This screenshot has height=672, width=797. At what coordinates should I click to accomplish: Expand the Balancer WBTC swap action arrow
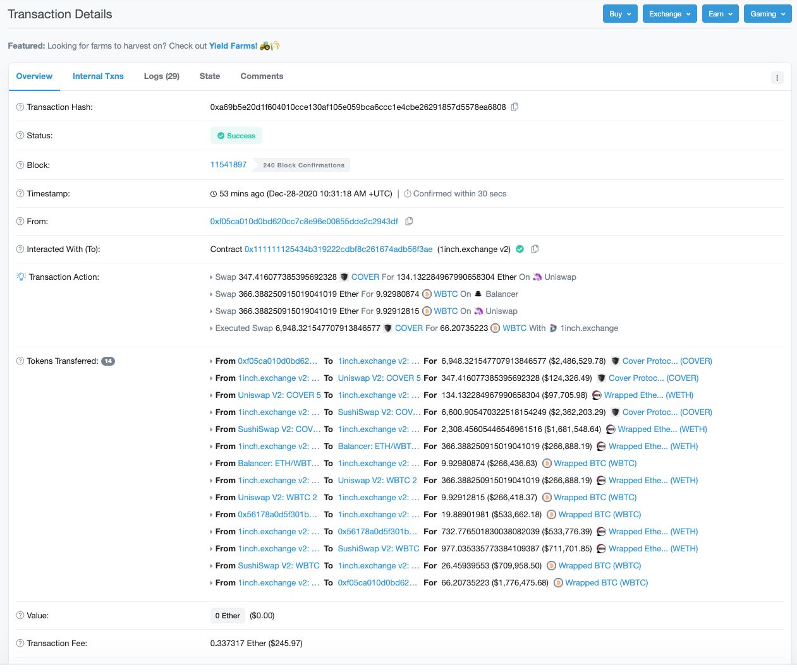[212, 294]
